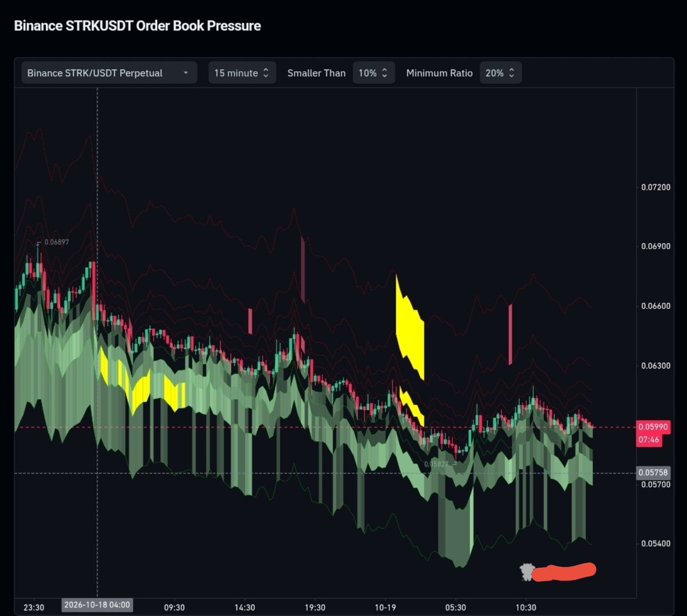Click the Smaller Than label
This screenshot has height=616, width=687.
coord(316,73)
